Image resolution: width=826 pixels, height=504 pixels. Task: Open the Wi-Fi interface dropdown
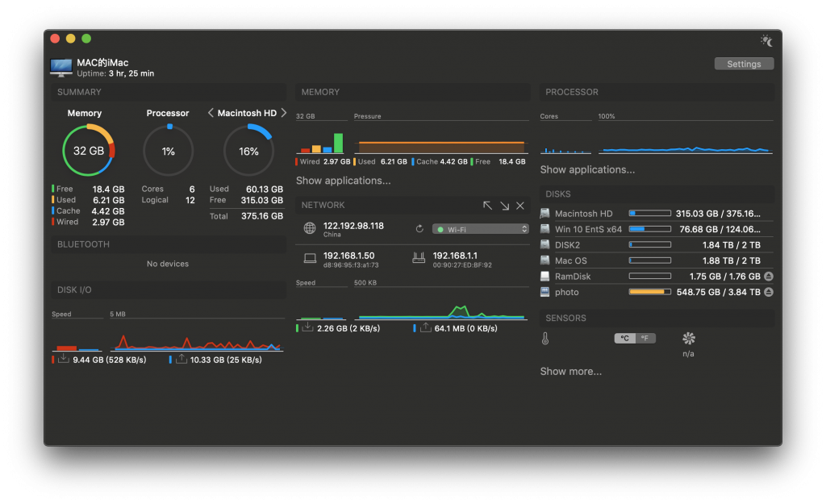(481, 229)
